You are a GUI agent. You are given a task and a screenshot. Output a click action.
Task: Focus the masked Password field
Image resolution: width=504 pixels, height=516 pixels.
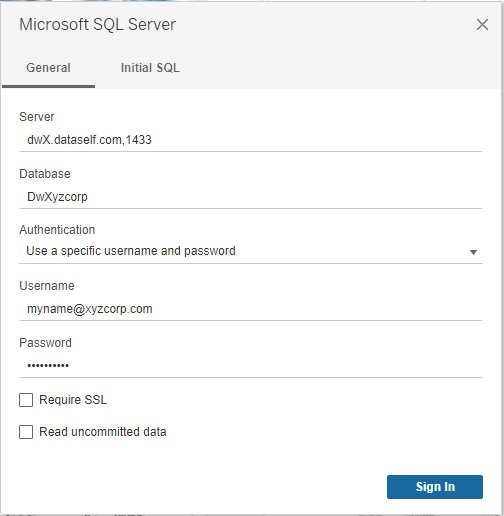(251, 366)
